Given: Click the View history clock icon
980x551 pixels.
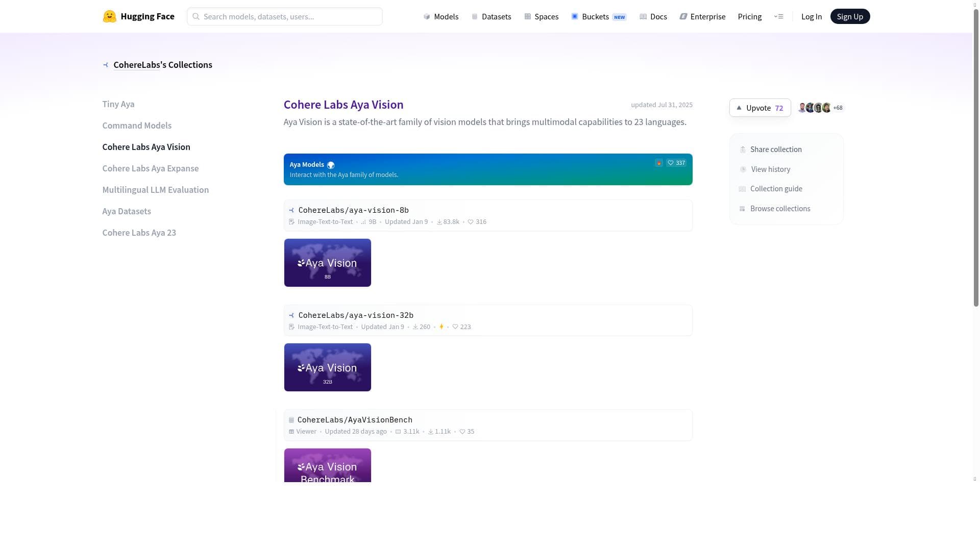Looking at the screenshot, I should click(x=743, y=169).
